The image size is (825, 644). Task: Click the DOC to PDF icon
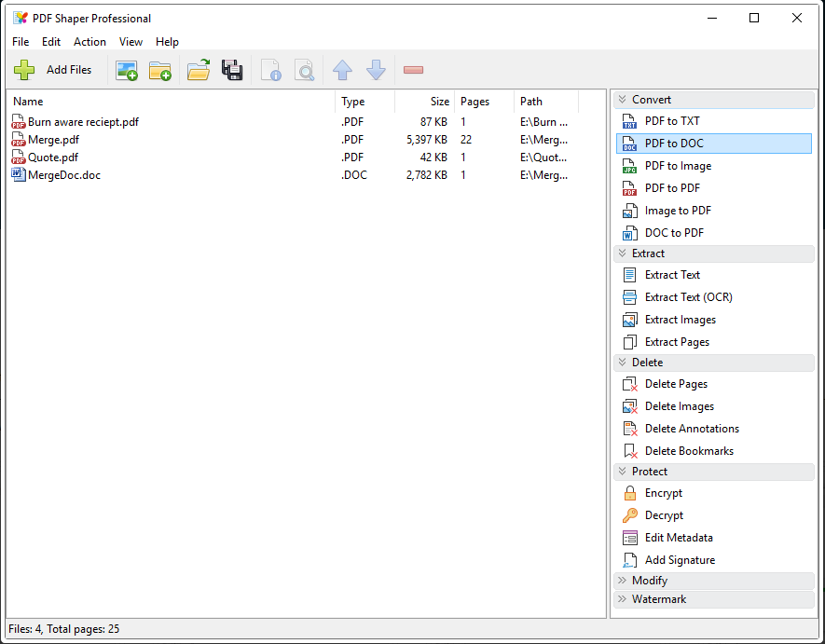[630, 233]
